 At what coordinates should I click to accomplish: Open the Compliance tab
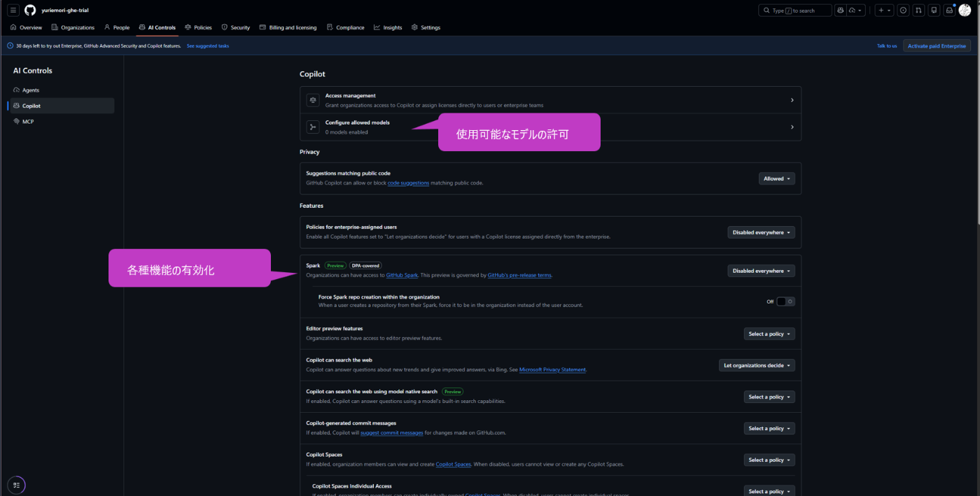pos(345,27)
